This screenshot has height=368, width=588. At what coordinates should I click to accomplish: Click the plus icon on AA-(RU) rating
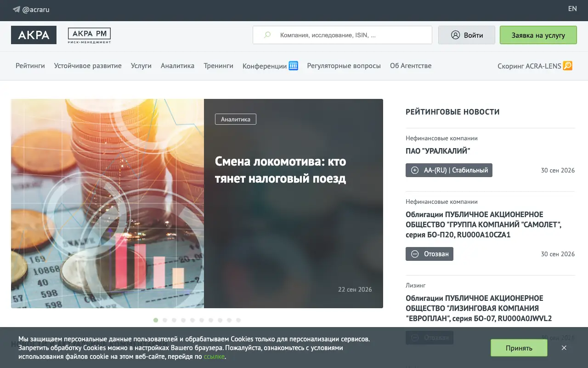click(x=415, y=170)
